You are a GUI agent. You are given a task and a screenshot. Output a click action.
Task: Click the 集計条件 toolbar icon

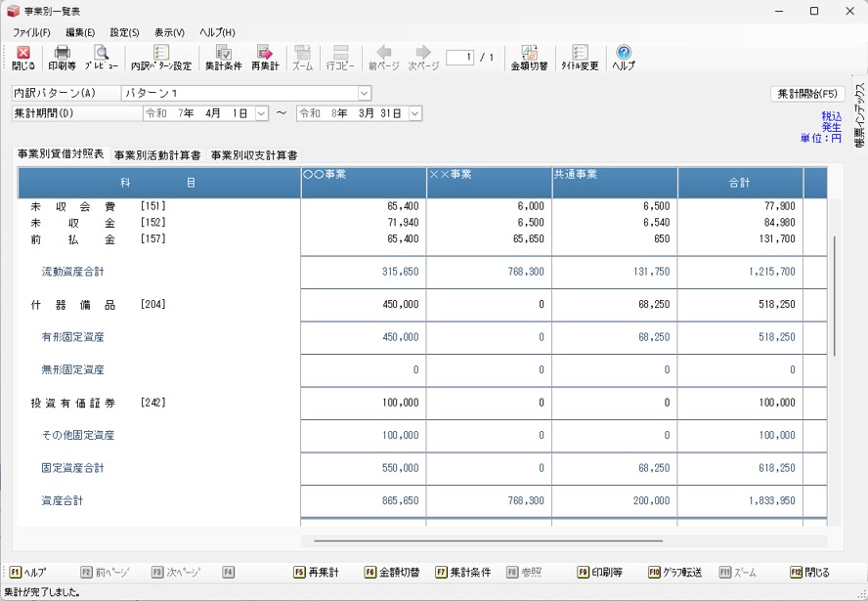(224, 58)
